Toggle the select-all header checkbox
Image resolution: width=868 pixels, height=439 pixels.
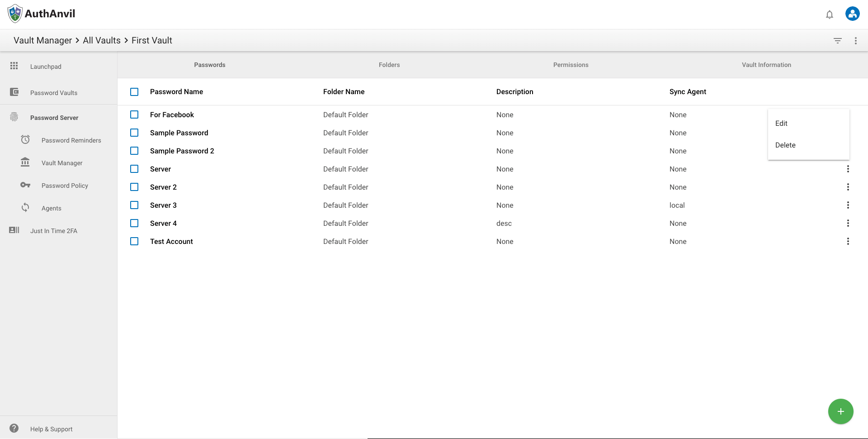[x=134, y=92]
